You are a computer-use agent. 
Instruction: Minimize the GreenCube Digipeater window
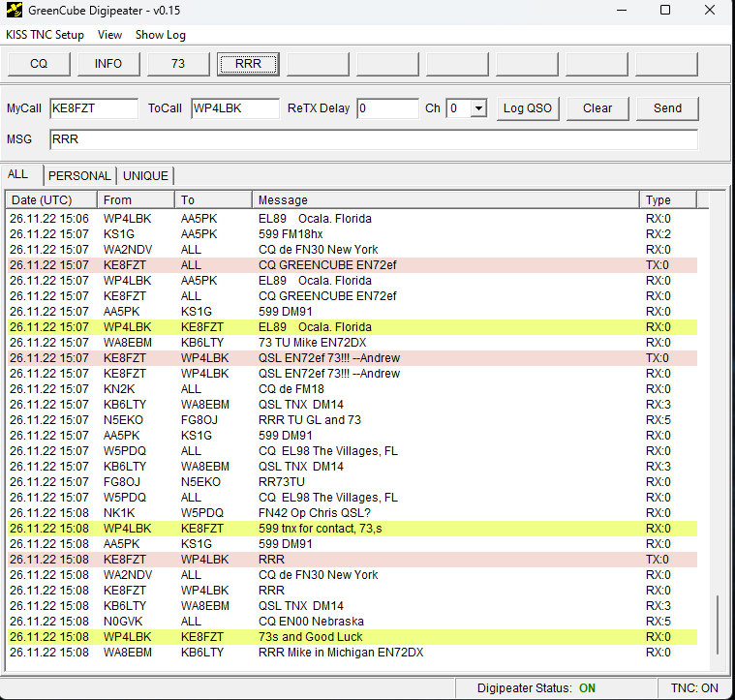point(622,10)
